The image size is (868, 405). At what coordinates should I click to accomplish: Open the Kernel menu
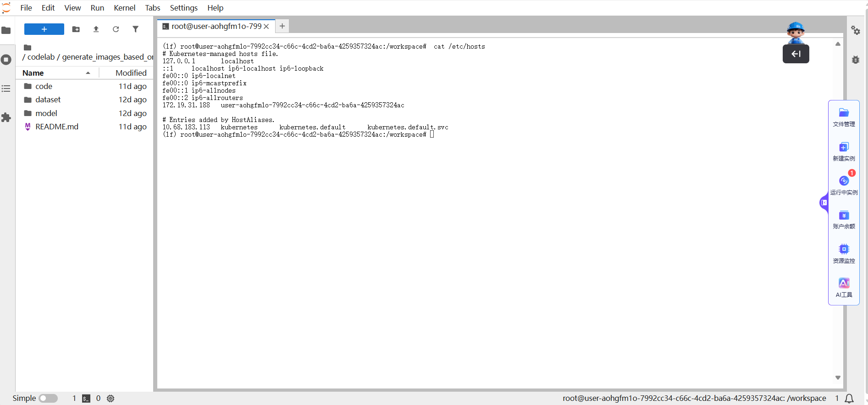[124, 8]
